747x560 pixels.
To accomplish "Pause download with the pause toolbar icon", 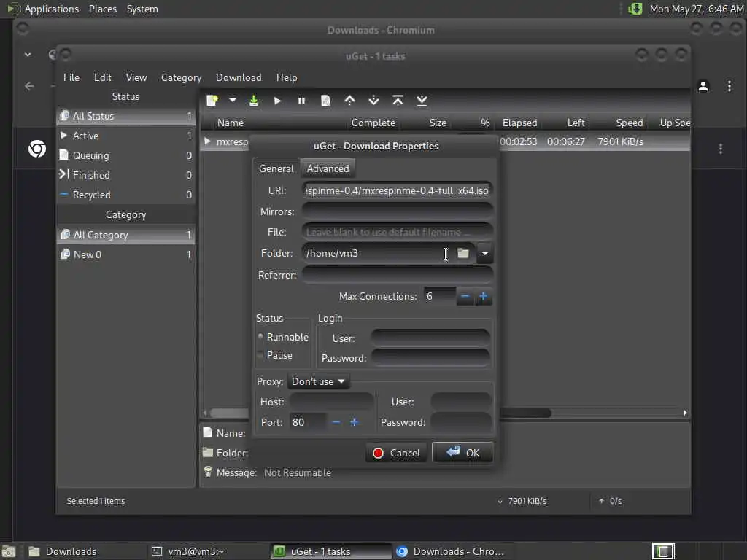I will pyautogui.click(x=301, y=101).
